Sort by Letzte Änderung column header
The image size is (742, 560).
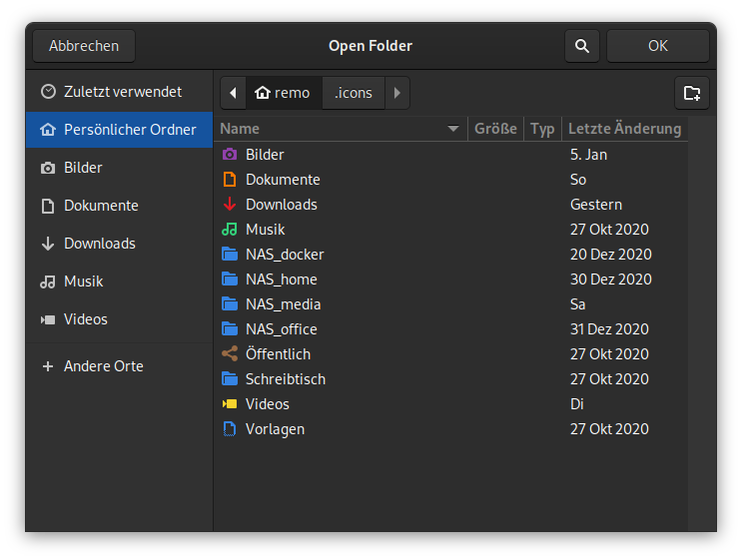click(624, 129)
